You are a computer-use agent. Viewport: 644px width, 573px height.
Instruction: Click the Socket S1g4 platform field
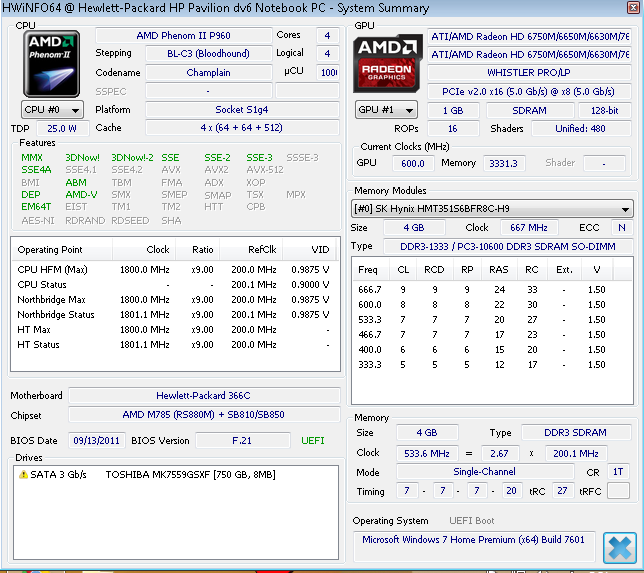point(242,110)
